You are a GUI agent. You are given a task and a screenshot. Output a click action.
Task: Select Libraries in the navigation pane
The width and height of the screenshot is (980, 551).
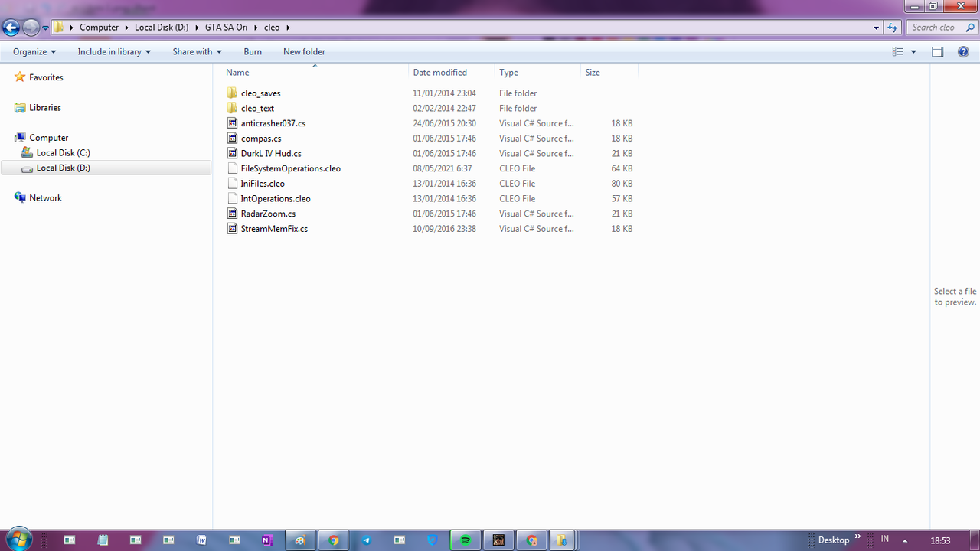tap(45, 108)
